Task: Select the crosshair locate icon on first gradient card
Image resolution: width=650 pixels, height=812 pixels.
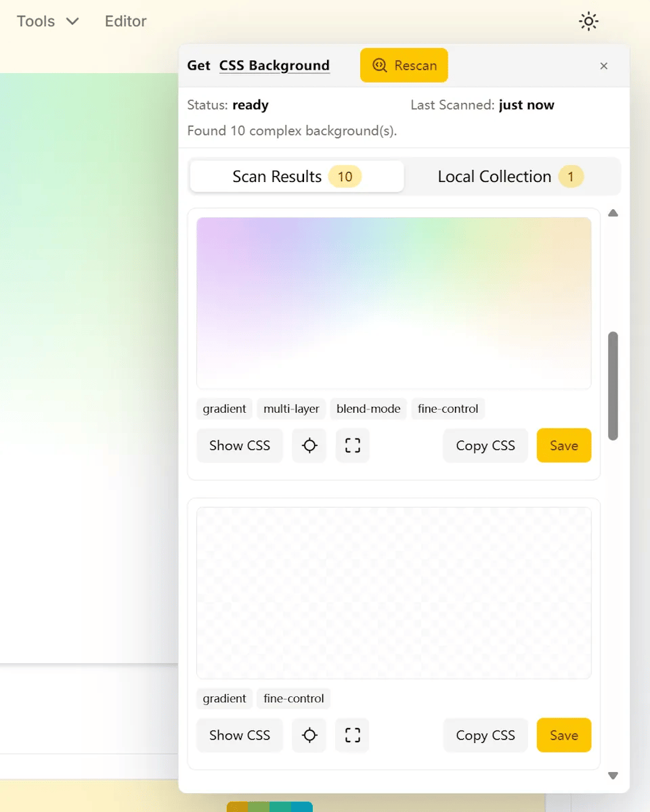Action: pos(309,445)
